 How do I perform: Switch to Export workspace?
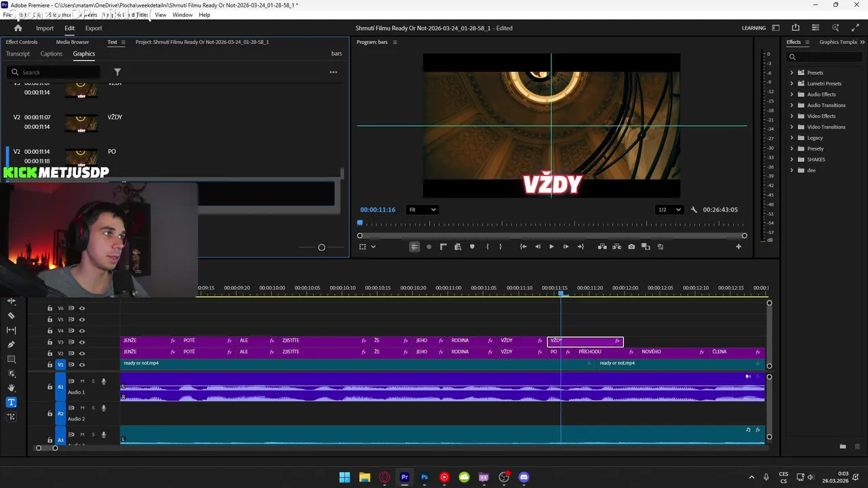pos(94,28)
